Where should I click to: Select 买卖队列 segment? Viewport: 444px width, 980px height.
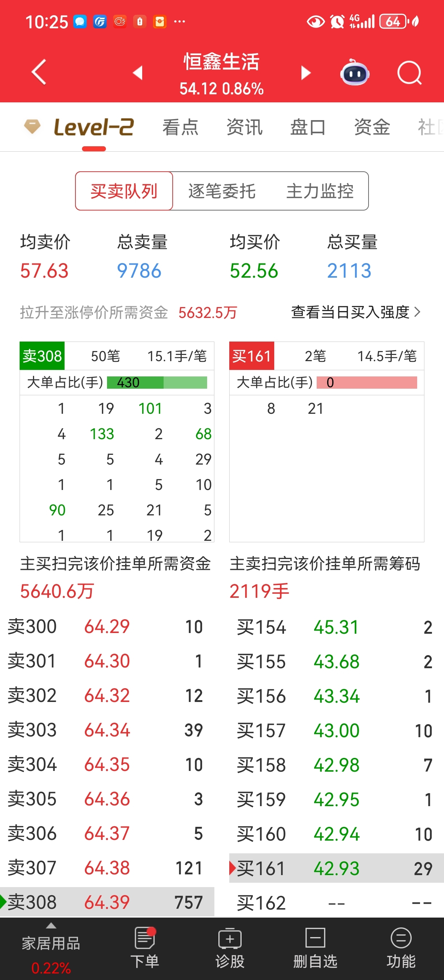124,191
